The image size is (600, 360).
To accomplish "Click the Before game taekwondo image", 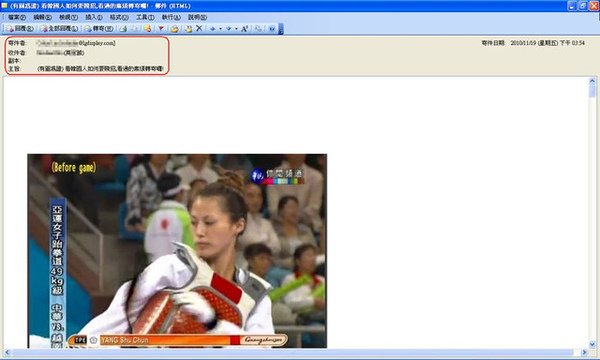I will 177,251.
